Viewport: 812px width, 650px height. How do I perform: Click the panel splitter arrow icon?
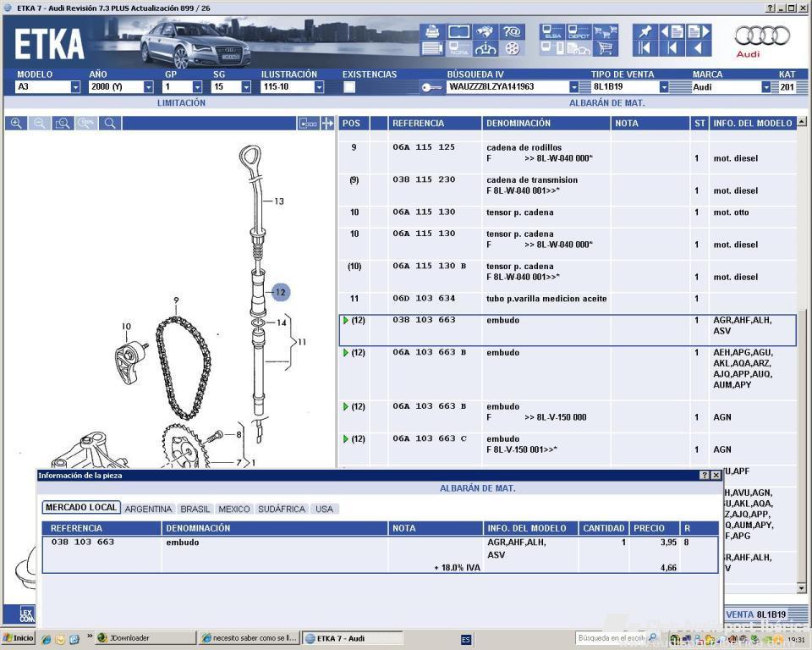coord(327,124)
